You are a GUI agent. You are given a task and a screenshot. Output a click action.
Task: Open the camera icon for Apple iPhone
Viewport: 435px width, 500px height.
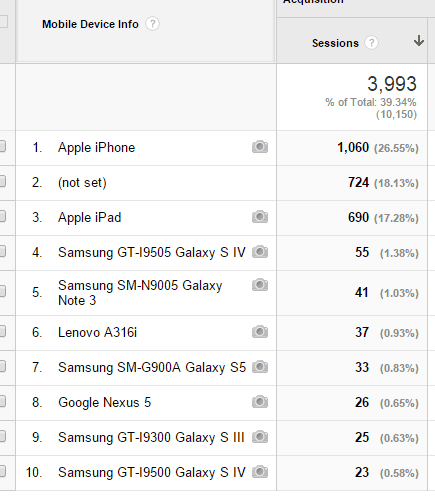(260, 147)
